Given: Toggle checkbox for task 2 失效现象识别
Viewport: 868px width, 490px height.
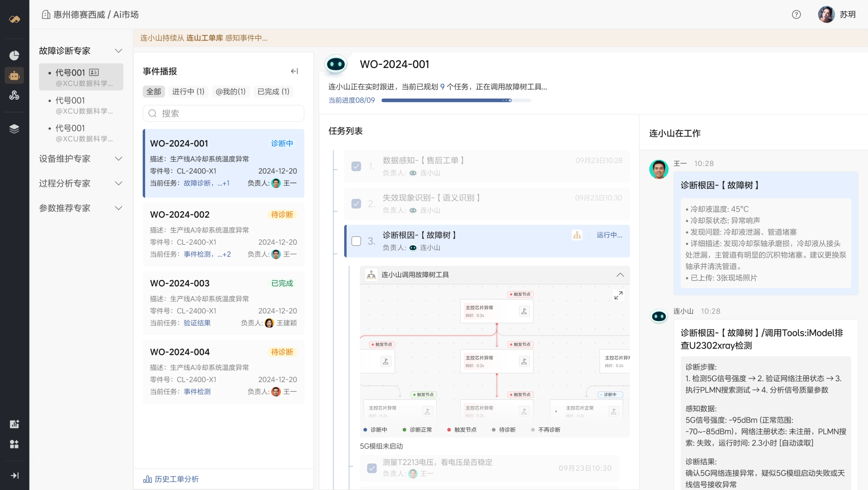Looking at the screenshot, I should [356, 203].
